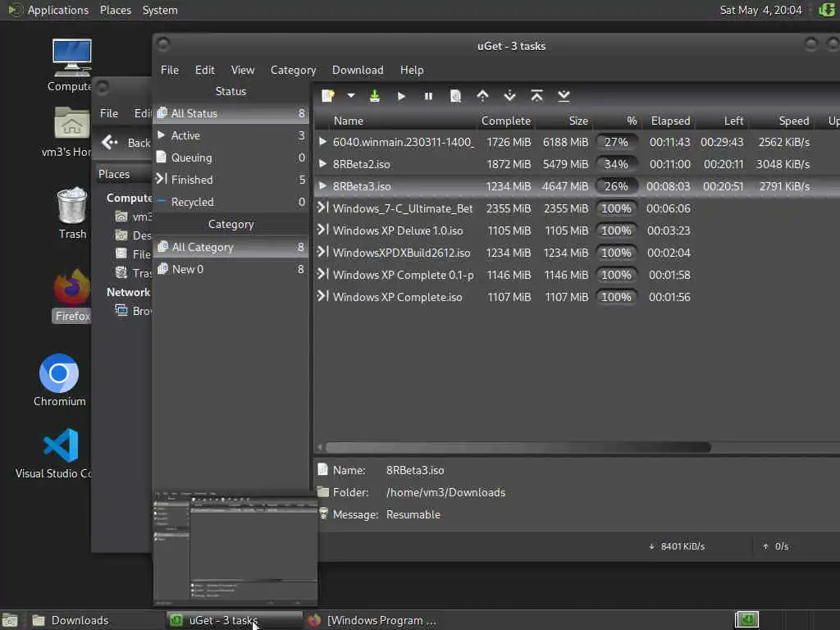Select Queuing status filter

[x=231, y=157]
